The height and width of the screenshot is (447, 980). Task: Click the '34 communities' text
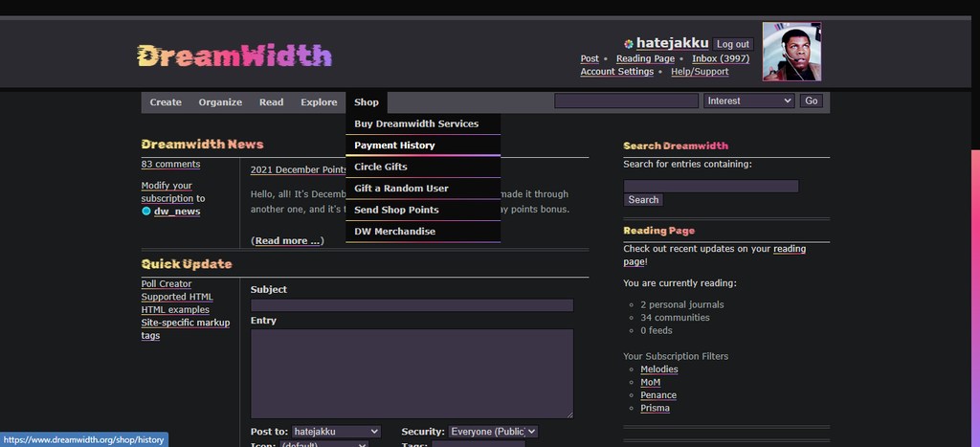675,318
